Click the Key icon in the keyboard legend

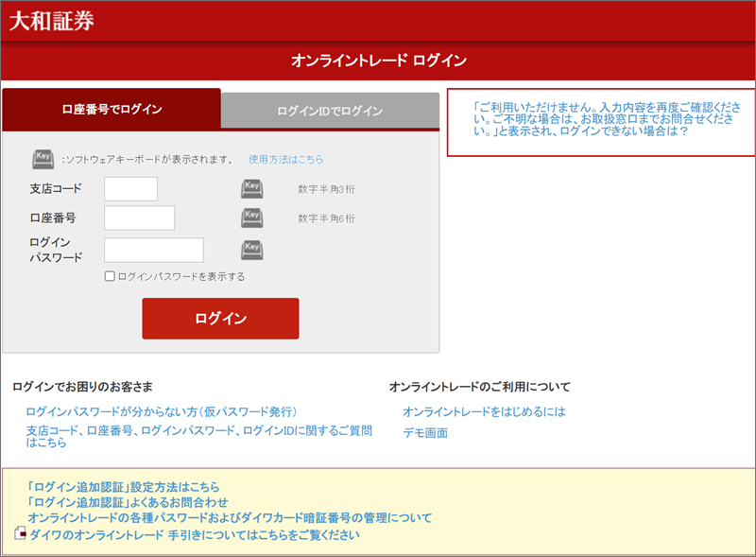(43, 159)
